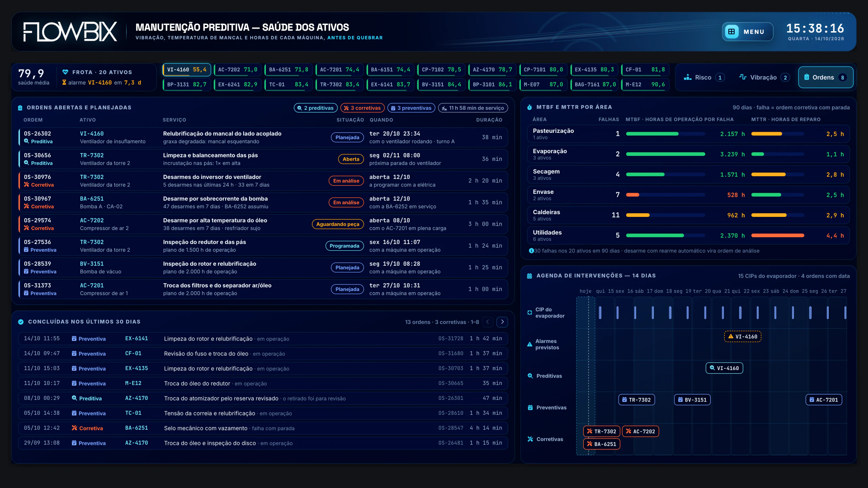Open the M-E12 90,6 asset chip
The height and width of the screenshot is (488, 868).
click(645, 84)
